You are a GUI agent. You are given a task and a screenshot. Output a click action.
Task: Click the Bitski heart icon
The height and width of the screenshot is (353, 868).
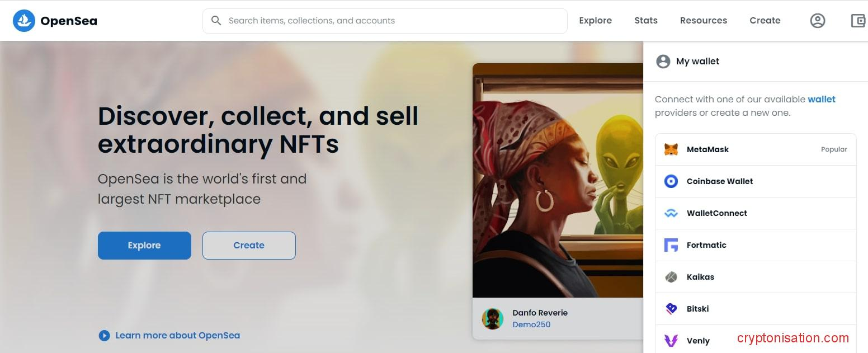(x=671, y=309)
